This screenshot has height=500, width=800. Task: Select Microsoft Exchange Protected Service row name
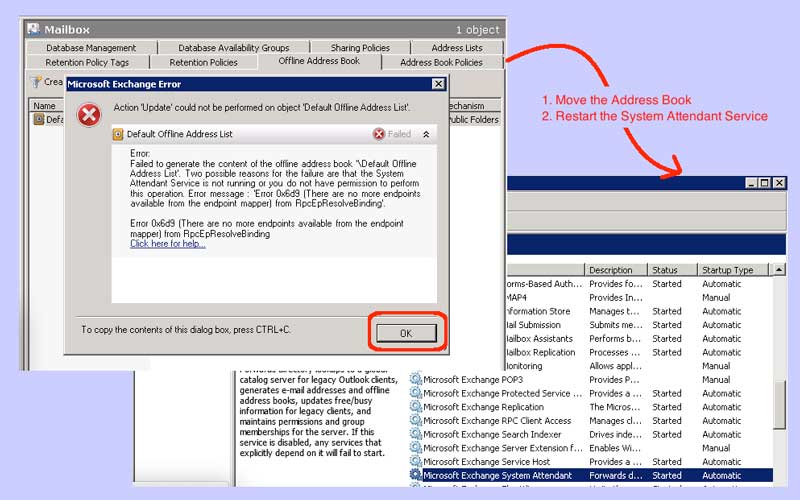tap(503, 393)
